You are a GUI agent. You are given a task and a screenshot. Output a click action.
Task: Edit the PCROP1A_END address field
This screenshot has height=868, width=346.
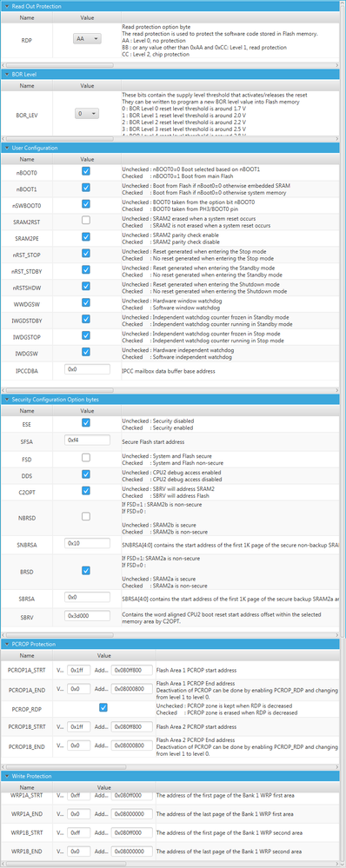coord(131,689)
